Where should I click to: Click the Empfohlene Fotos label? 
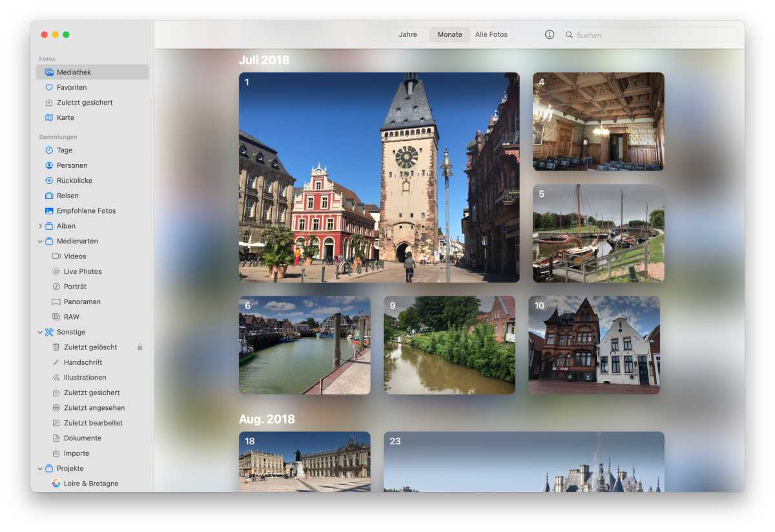(87, 211)
